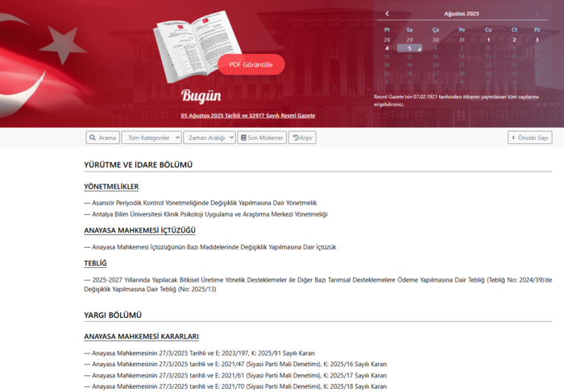The image size is (564, 392).
Task: Open the Arama search button
Action: pos(102,138)
